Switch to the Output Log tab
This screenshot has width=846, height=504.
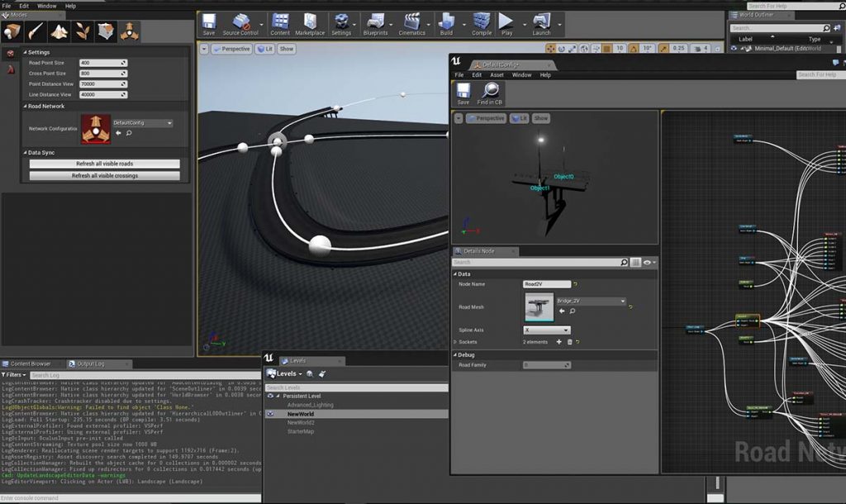pyautogui.click(x=91, y=364)
